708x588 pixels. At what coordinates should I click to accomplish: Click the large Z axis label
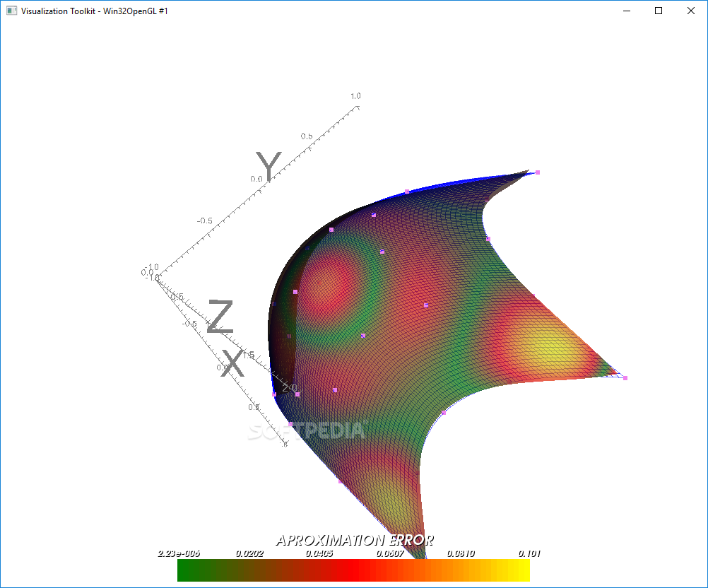point(220,317)
